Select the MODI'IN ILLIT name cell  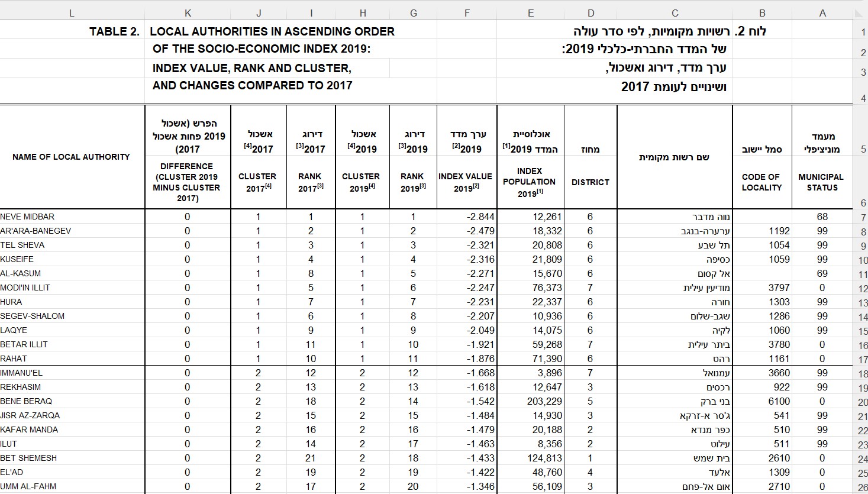coord(71,288)
